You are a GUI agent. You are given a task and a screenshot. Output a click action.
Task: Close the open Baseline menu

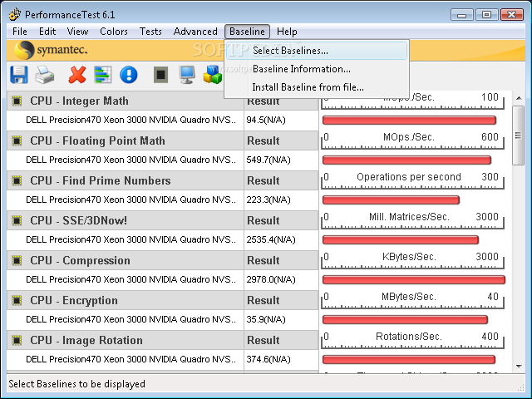click(247, 32)
